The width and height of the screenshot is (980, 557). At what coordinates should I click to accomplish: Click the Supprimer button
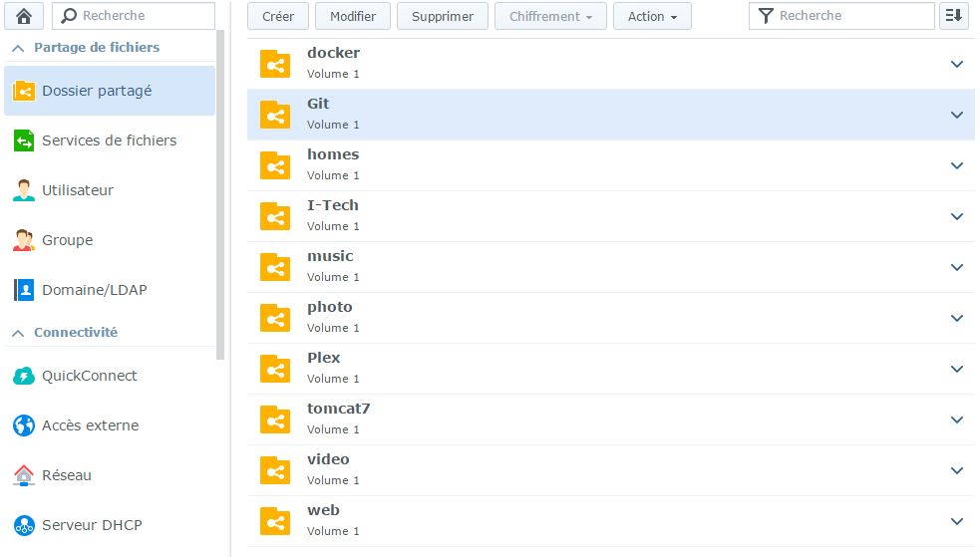click(443, 16)
